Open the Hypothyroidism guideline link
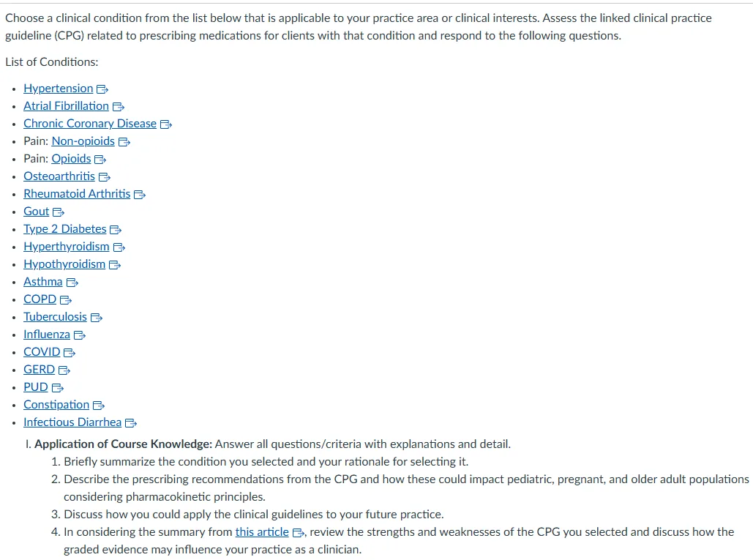This screenshot has width=753, height=560. 64,264
